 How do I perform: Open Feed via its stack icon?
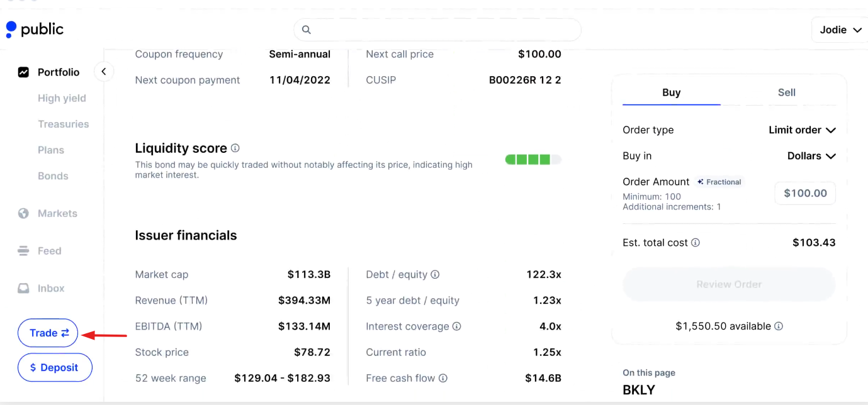[x=23, y=251]
